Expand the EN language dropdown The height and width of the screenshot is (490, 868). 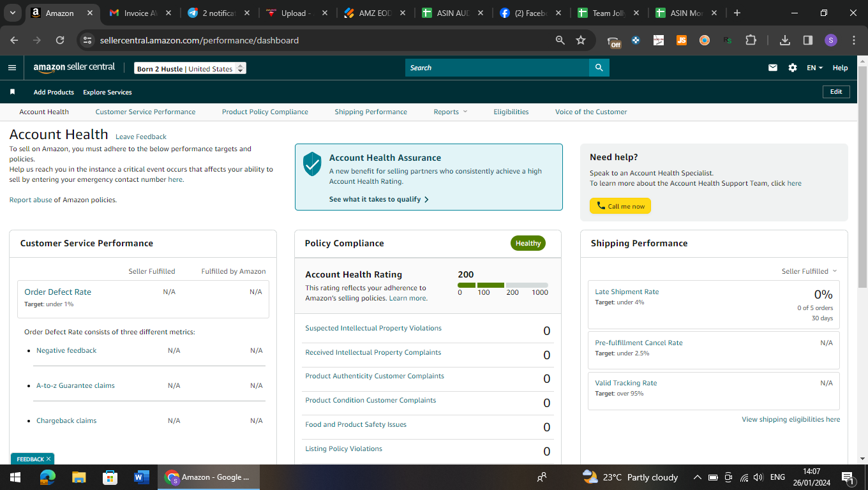pos(815,68)
